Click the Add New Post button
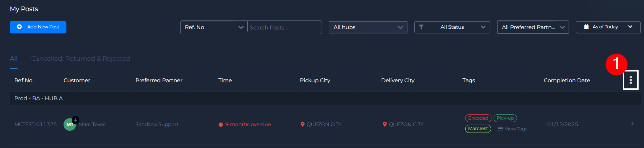Screen dimensions: 644x148 pyautogui.click(x=38, y=27)
